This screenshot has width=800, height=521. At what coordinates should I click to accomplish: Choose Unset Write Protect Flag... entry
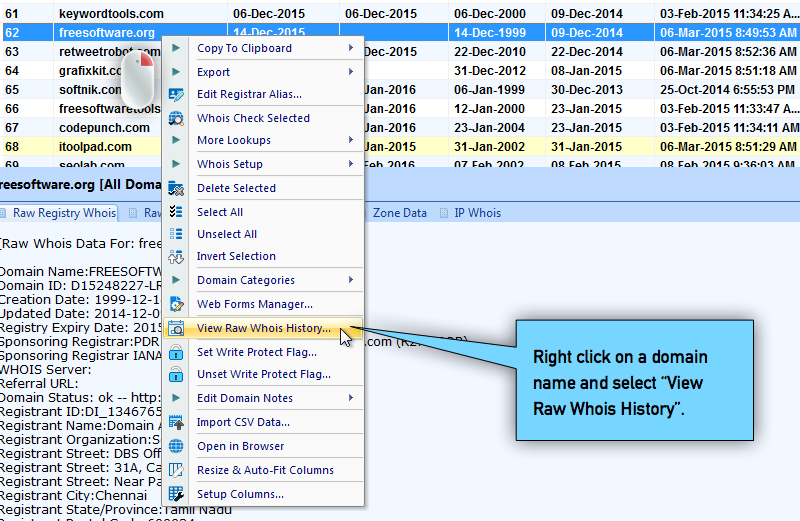pos(264,374)
